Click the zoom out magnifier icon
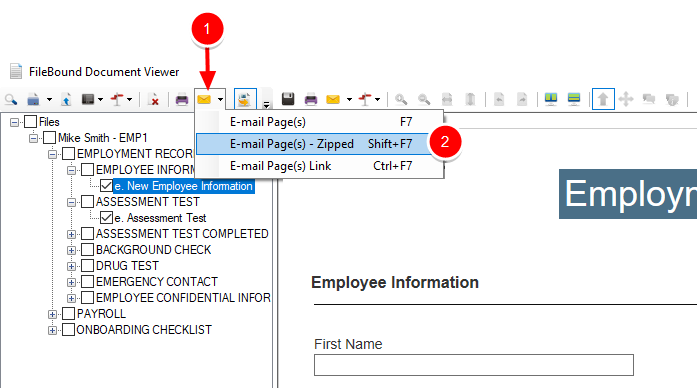This screenshot has height=388, width=697. click(x=424, y=99)
